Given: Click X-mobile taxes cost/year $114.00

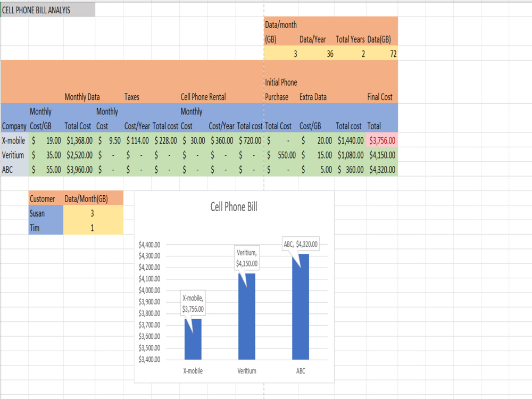Looking at the screenshot, I should tap(137, 140).
